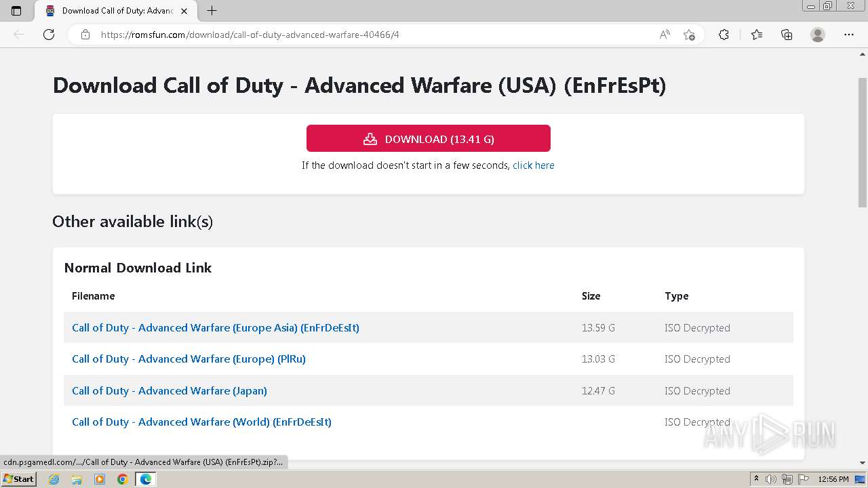Screen dimensions: 868x488
Task: Open the Favorites list
Action: [757, 35]
